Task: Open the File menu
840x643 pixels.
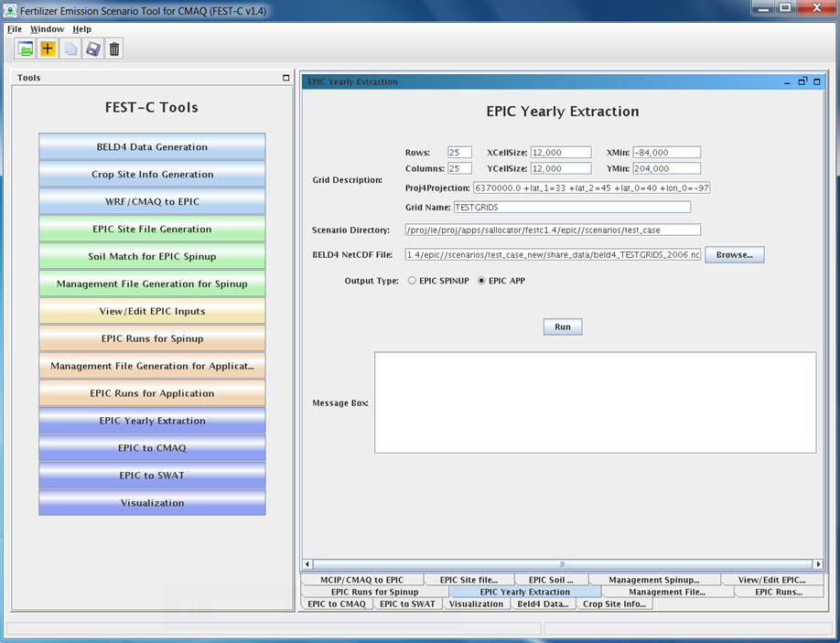Action: coord(15,29)
